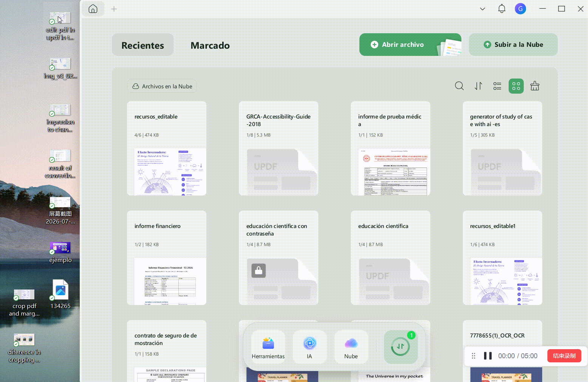Click the '1/6 | 474 KB' file info

point(482,245)
